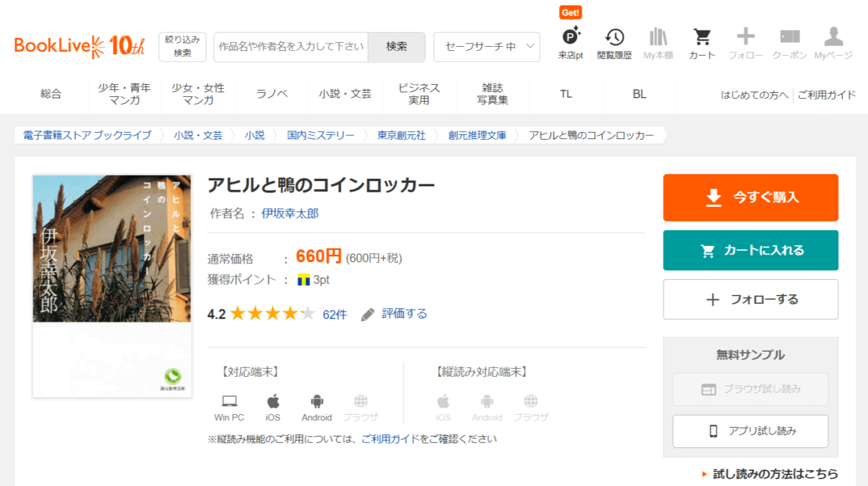The image size is (868, 486).
Task: Click the フォローする follow button
Action: pos(750,300)
